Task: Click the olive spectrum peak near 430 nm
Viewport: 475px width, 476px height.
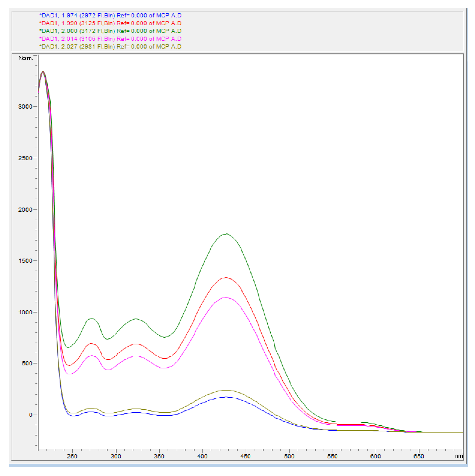Action: click(226, 390)
